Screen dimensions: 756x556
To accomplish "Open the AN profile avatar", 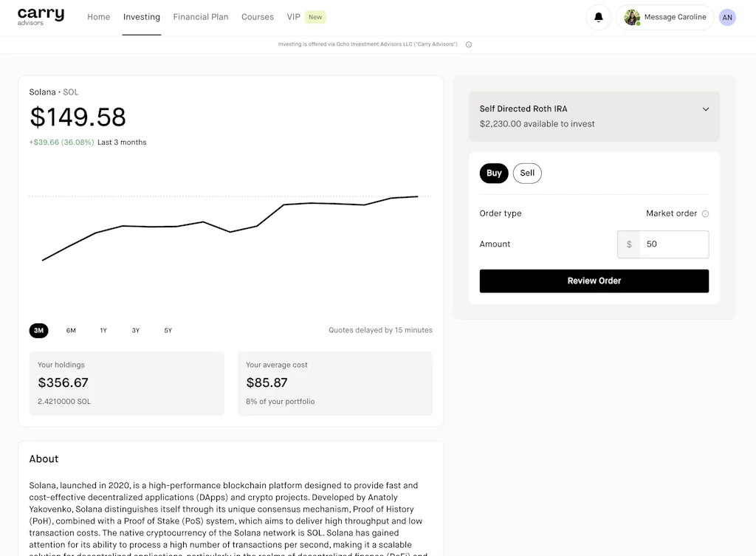I will pos(727,17).
